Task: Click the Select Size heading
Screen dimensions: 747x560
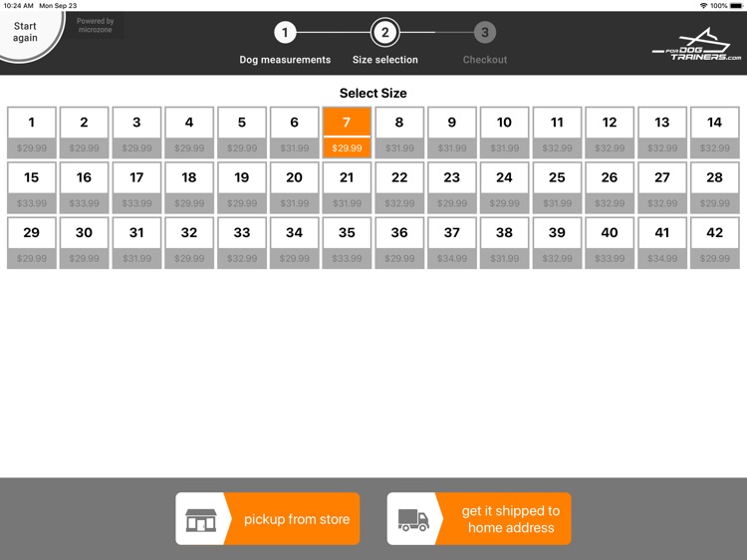Action: [373, 93]
